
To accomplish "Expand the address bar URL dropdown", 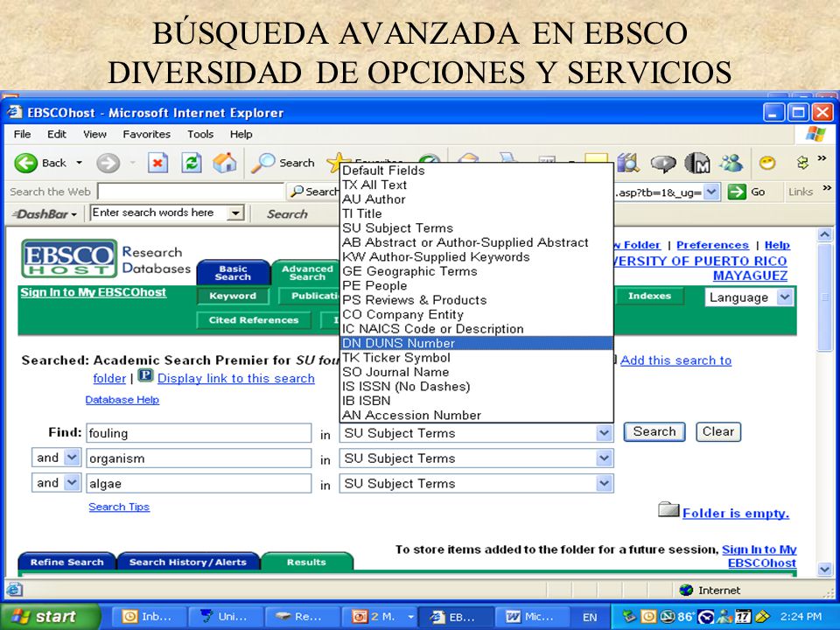I will point(710,192).
